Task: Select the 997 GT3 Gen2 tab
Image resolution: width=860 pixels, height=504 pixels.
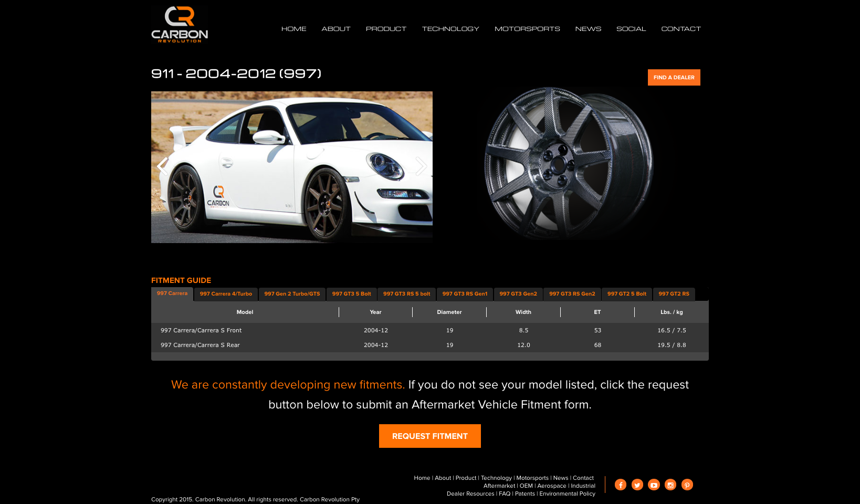Action: pyautogui.click(x=518, y=294)
